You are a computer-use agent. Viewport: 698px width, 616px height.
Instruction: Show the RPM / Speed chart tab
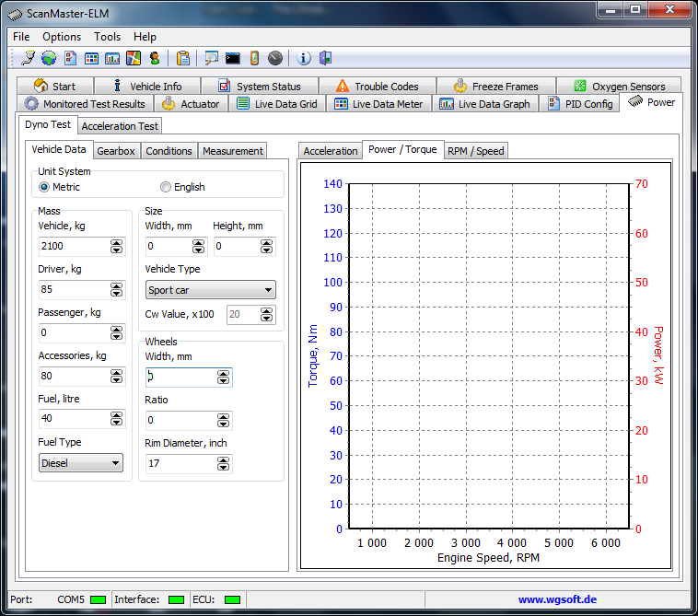[475, 151]
